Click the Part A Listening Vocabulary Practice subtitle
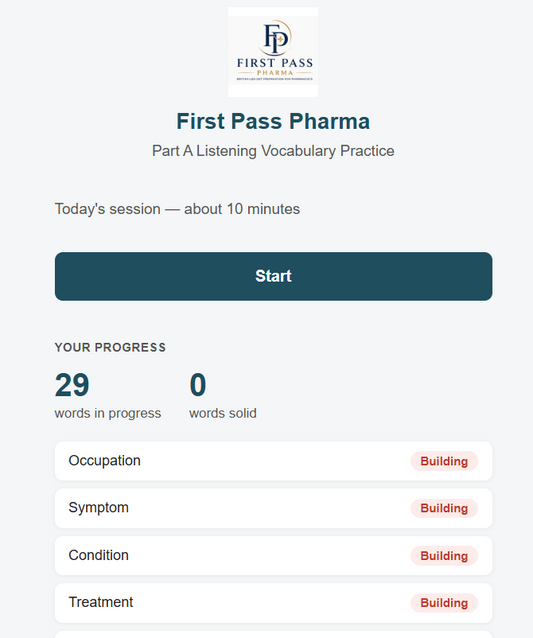Screen dimensions: 533x638 tap(273, 151)
